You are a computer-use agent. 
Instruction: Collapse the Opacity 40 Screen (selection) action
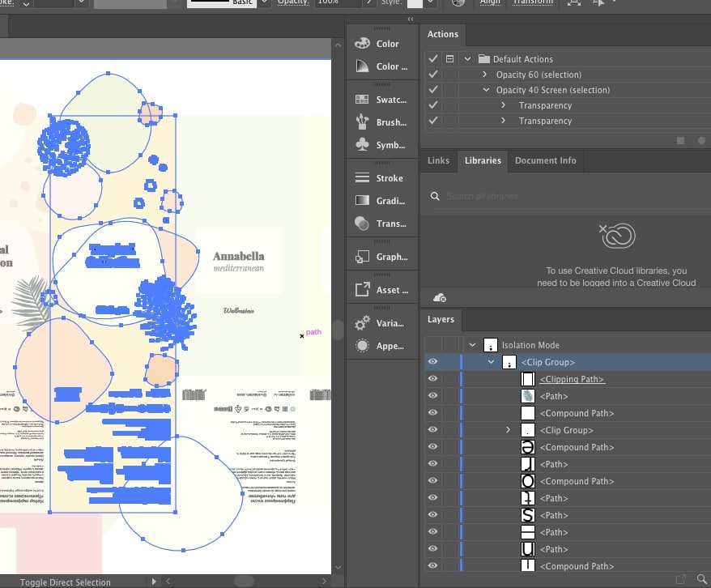tap(485, 90)
